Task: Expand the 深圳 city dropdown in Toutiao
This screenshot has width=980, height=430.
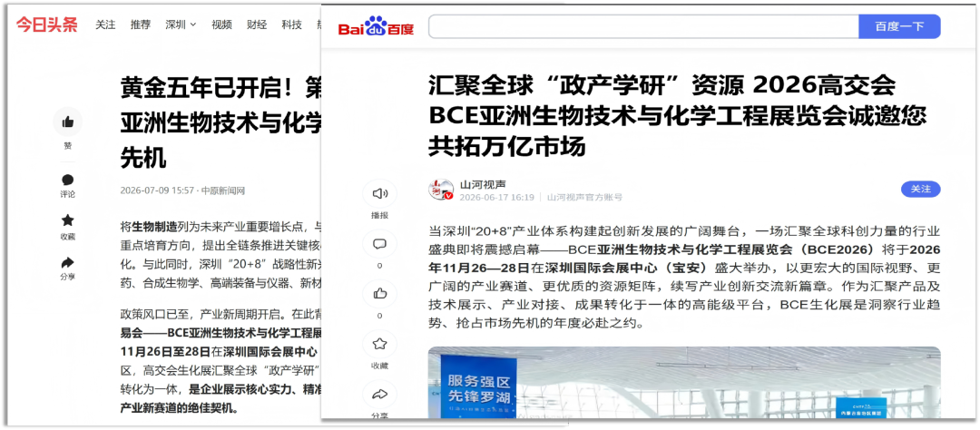Action: 181,24
